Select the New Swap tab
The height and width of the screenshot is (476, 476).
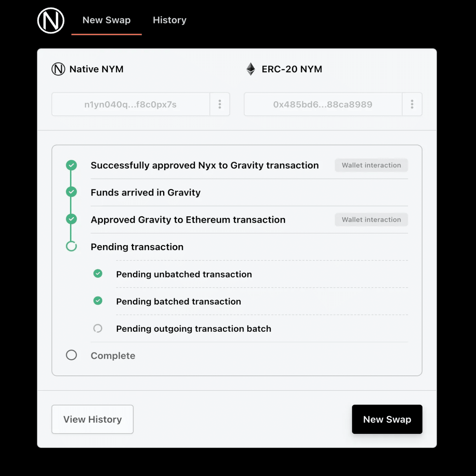pyautogui.click(x=107, y=20)
